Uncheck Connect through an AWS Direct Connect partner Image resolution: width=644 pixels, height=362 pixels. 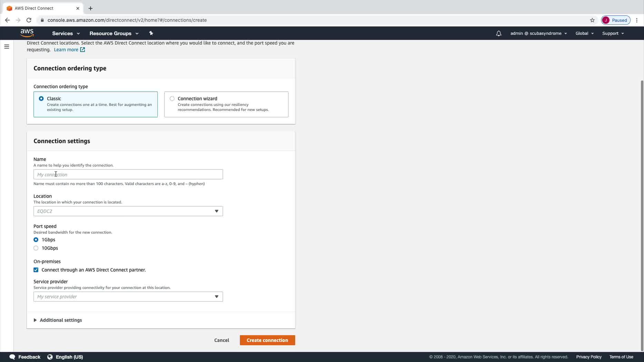tap(36, 270)
